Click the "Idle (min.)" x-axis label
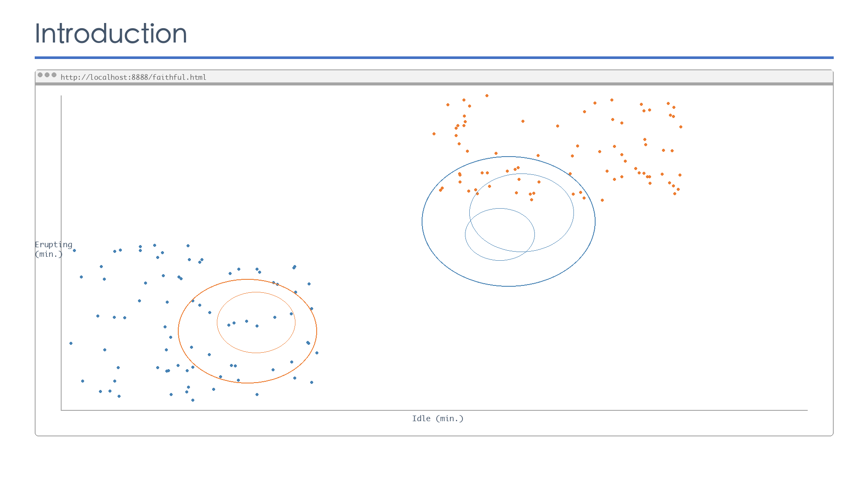 pyautogui.click(x=438, y=419)
